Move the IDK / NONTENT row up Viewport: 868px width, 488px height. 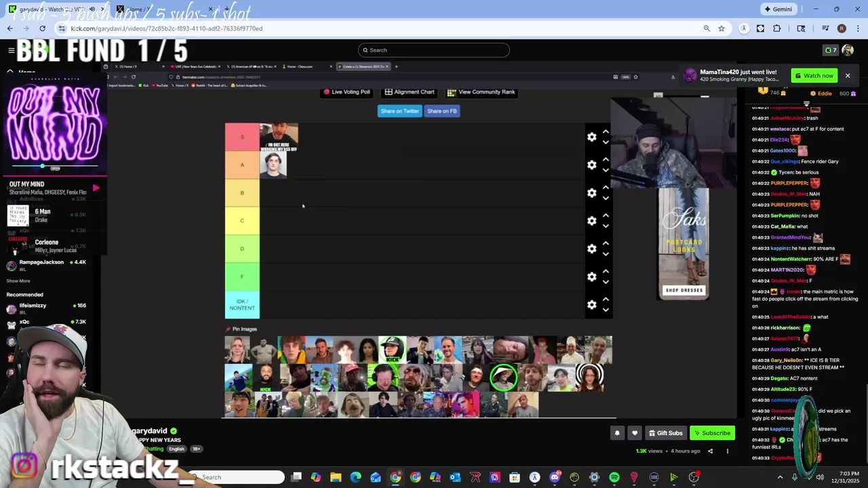coord(606,300)
